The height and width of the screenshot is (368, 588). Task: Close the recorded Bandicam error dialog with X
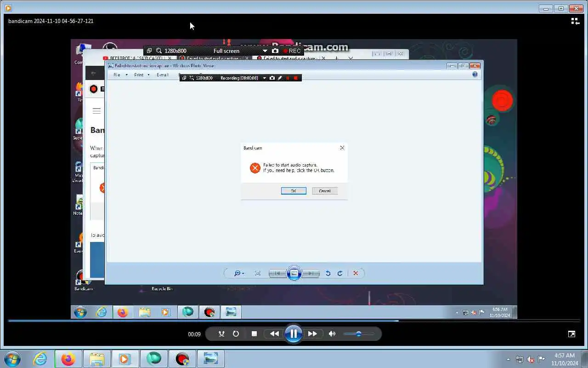coord(342,148)
